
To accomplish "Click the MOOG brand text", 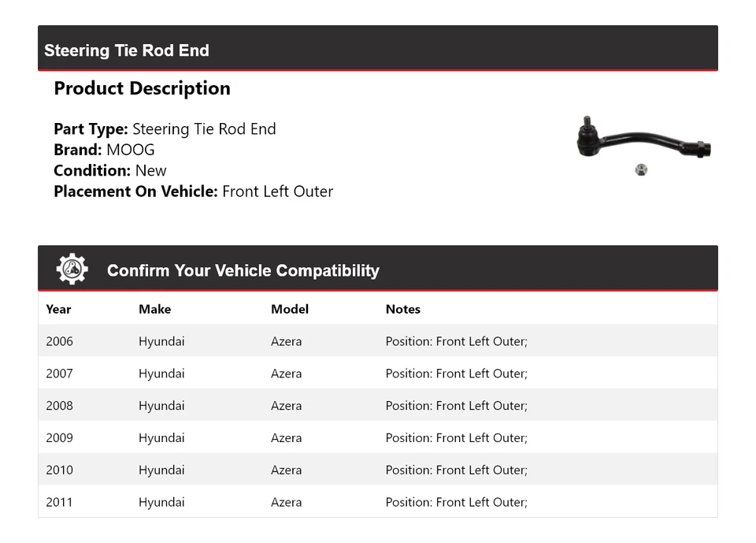I will (x=131, y=150).
